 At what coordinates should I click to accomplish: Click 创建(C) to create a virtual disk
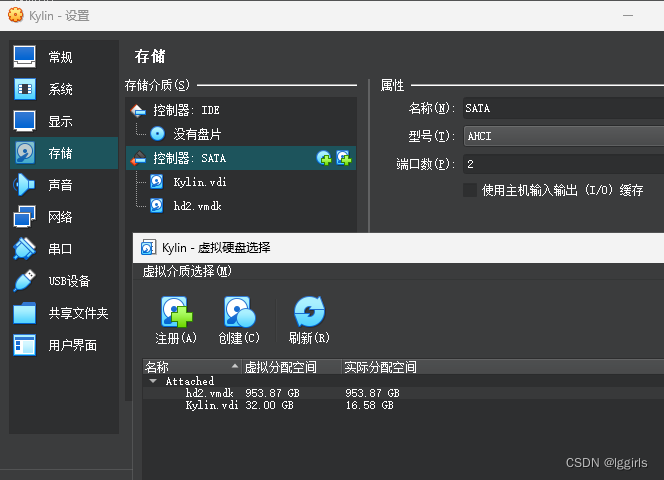239,320
